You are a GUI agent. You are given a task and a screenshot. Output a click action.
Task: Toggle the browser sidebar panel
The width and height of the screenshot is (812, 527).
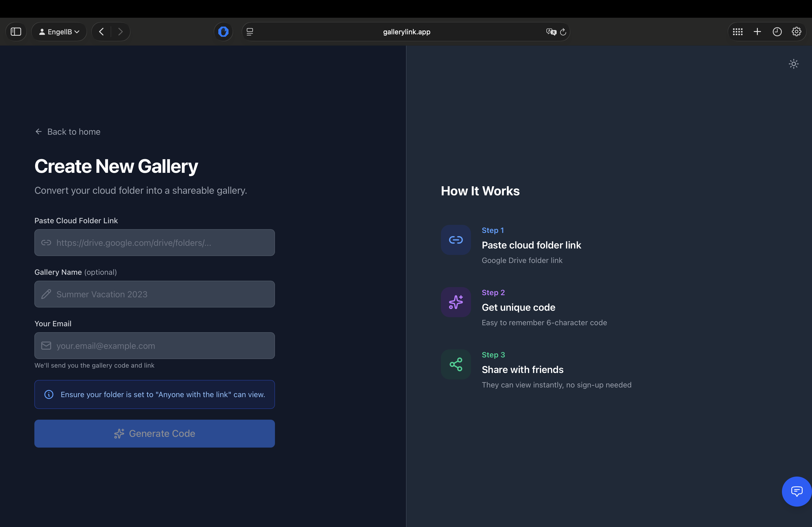(x=16, y=32)
